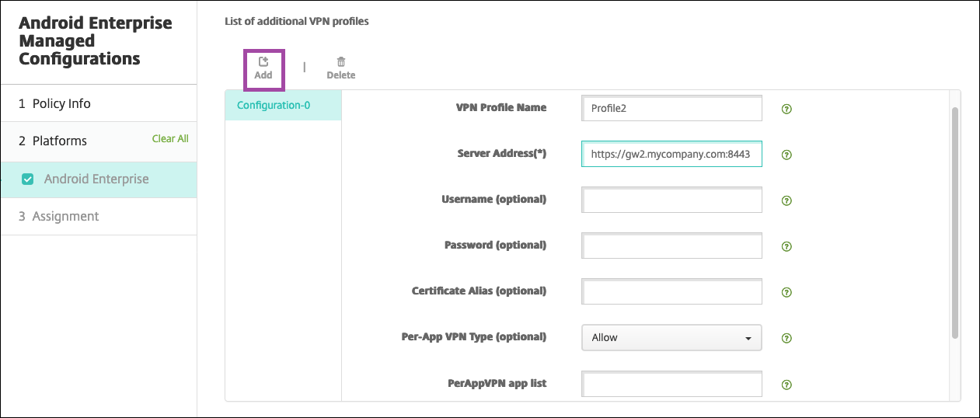Open the Platforms step

click(x=53, y=141)
